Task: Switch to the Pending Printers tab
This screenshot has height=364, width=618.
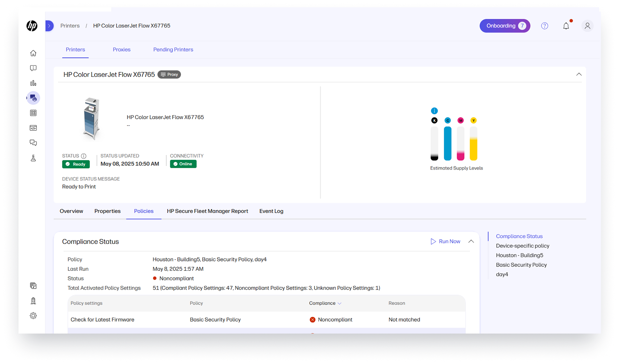Action: 173,50
